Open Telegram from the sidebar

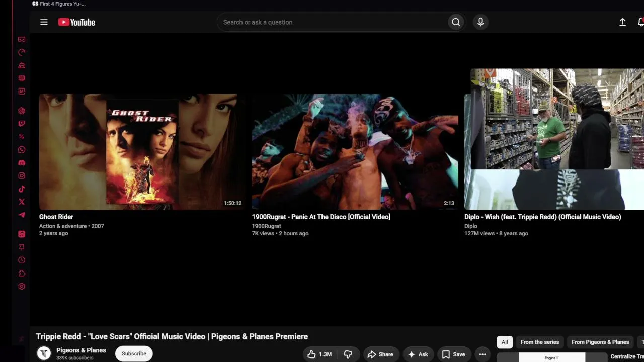click(x=22, y=215)
